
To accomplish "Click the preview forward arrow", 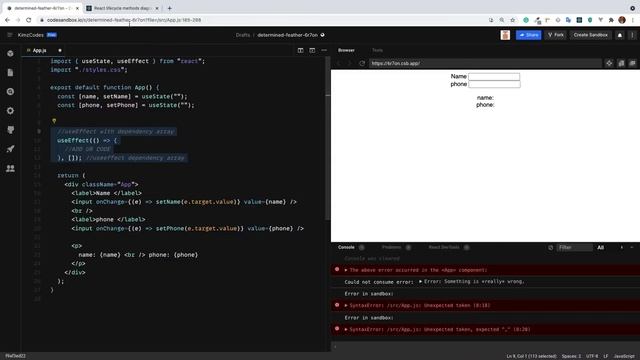I will click(x=350, y=63).
